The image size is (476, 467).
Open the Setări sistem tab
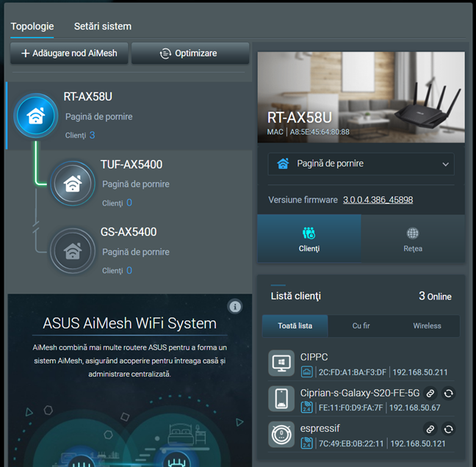point(103,26)
